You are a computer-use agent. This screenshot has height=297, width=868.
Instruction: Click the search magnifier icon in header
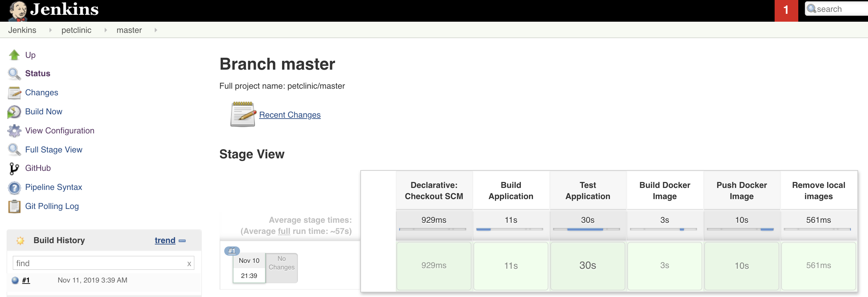(x=811, y=9)
